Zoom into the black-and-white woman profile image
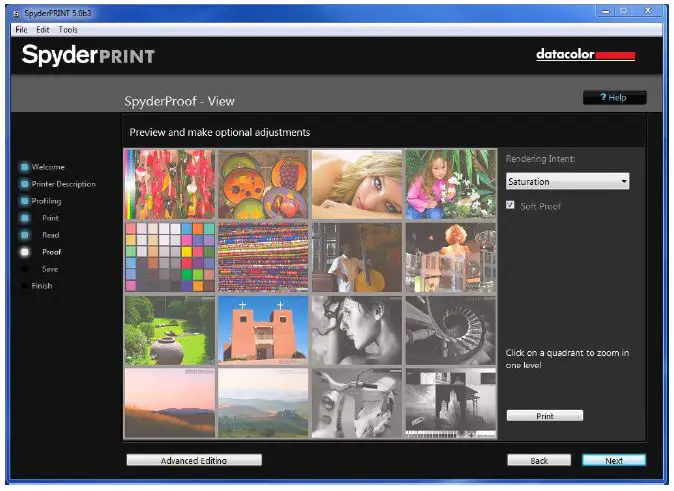The image size is (674, 491). (x=357, y=330)
